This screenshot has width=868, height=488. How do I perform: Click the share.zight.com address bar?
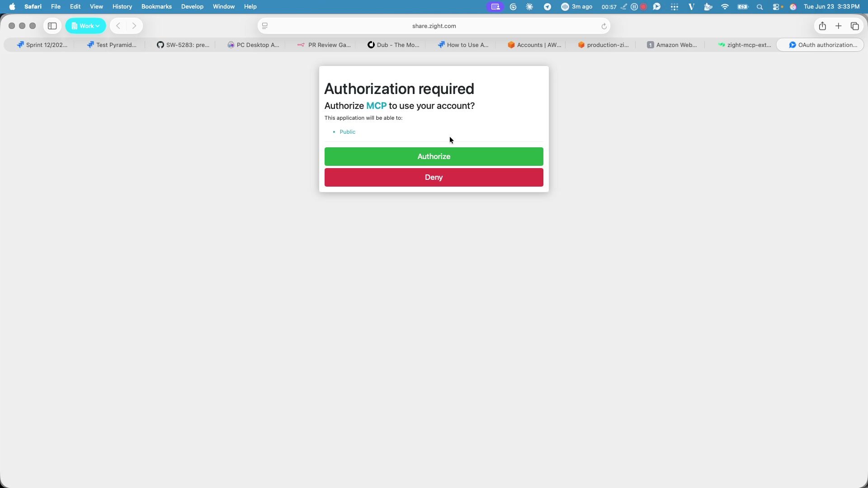tap(434, 26)
